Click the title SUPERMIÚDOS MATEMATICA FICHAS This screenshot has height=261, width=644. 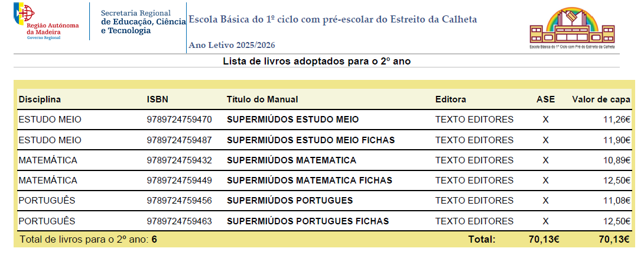point(309,181)
